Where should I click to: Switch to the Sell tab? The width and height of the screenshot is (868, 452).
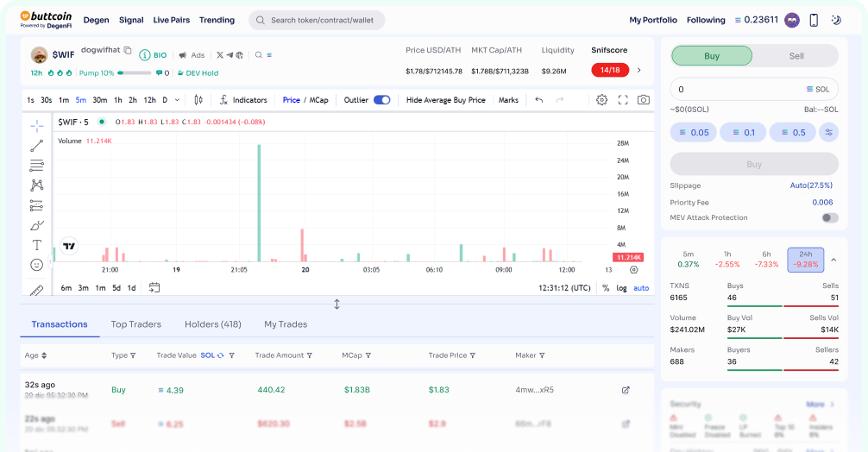(796, 56)
